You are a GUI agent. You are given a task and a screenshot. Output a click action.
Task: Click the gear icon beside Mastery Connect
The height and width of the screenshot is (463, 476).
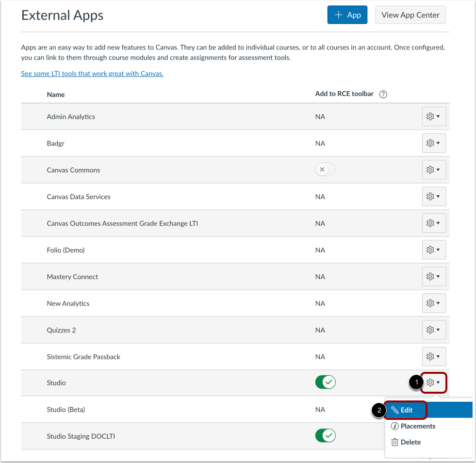(x=433, y=276)
